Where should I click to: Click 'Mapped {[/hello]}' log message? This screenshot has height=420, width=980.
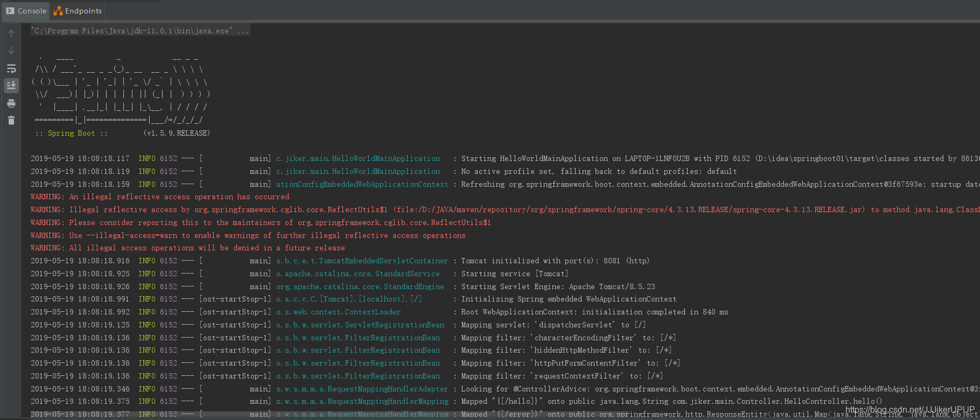pyautogui.click(x=671, y=402)
